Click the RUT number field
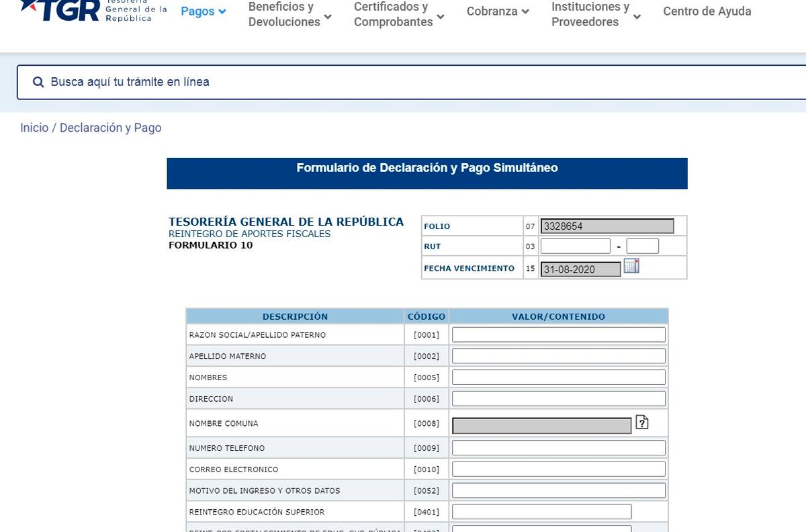 (x=576, y=246)
